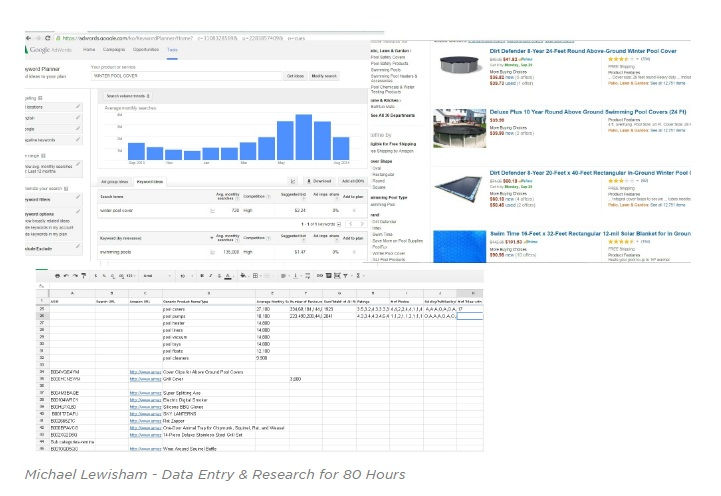
Task: Click the Insert comment icon in spreadsheet toolbar
Action: [328, 276]
